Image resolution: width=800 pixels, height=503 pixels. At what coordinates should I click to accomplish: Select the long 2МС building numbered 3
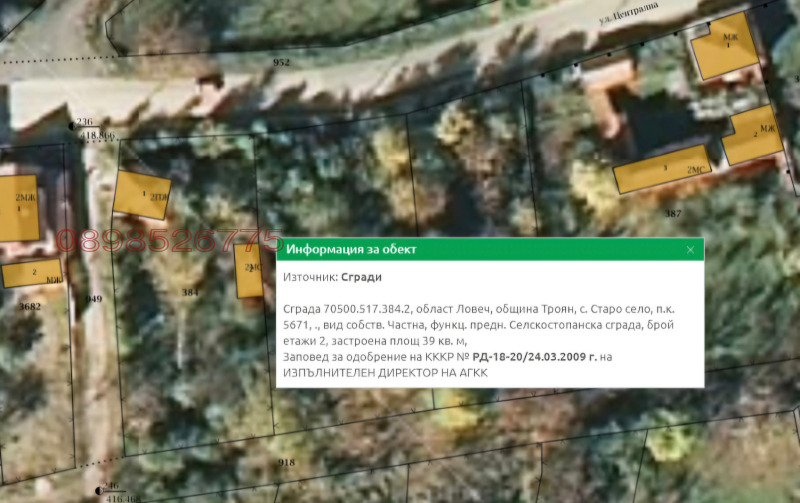pyautogui.click(x=662, y=169)
